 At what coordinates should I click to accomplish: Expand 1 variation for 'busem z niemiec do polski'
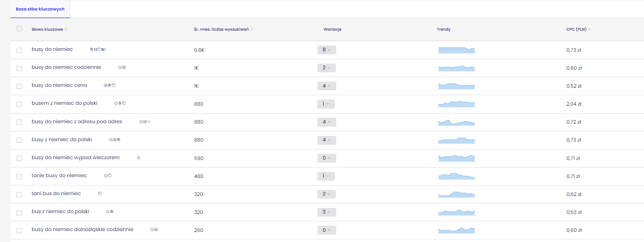coord(326,104)
